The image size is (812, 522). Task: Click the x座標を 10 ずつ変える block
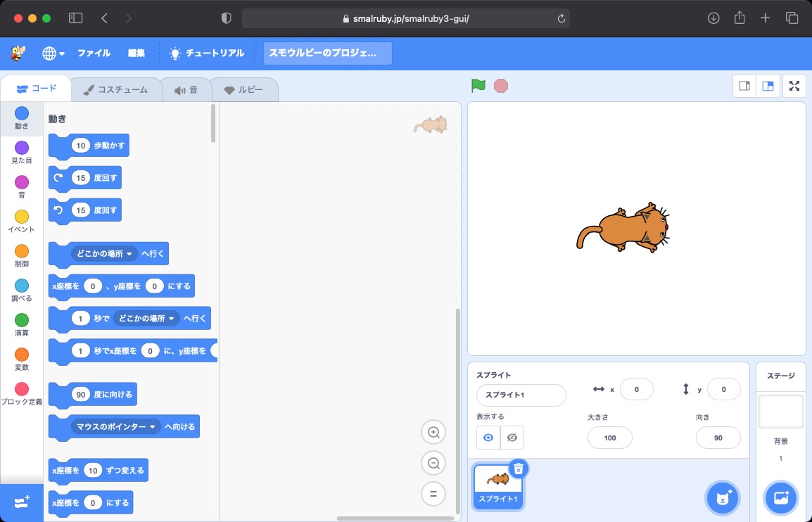[99, 470]
